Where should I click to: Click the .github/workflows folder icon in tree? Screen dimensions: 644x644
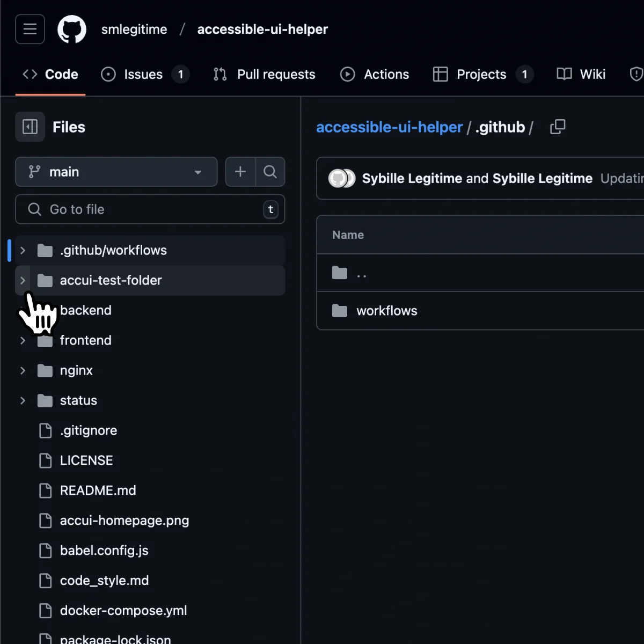(x=45, y=250)
